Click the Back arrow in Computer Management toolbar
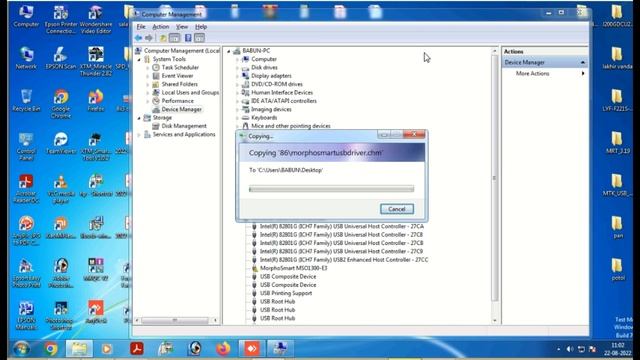The width and height of the screenshot is (640, 360). pos(138,38)
